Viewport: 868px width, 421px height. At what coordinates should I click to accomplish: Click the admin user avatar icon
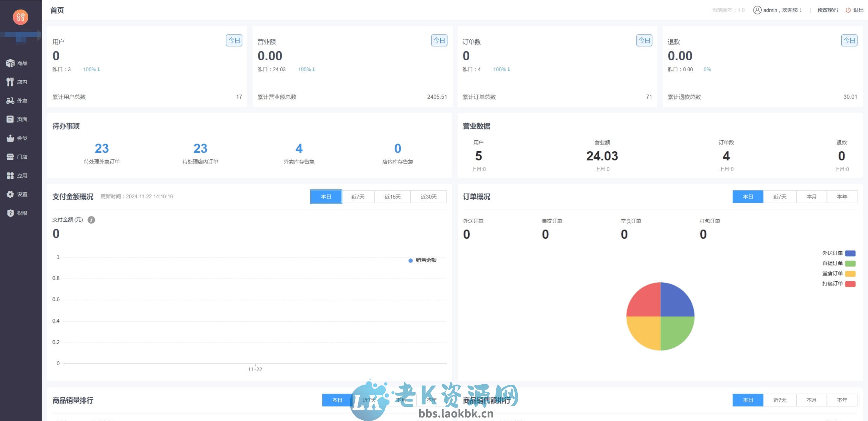point(757,10)
